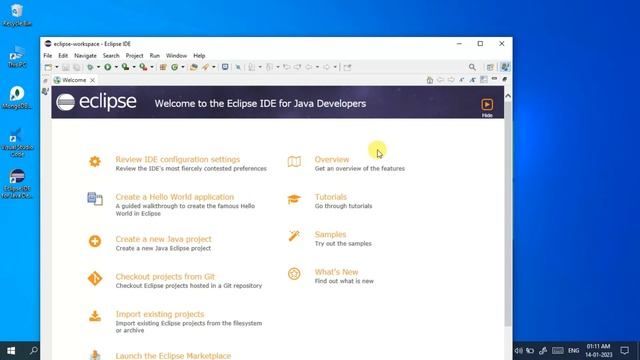
Task: Click the Open Type toolbar icon
Action: (x=194, y=67)
